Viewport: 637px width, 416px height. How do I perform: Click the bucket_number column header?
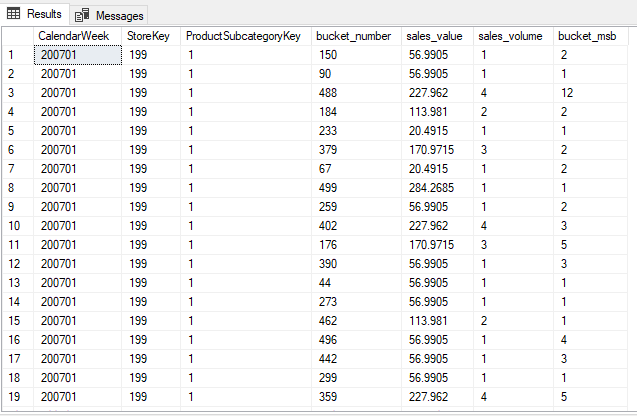[356, 36]
